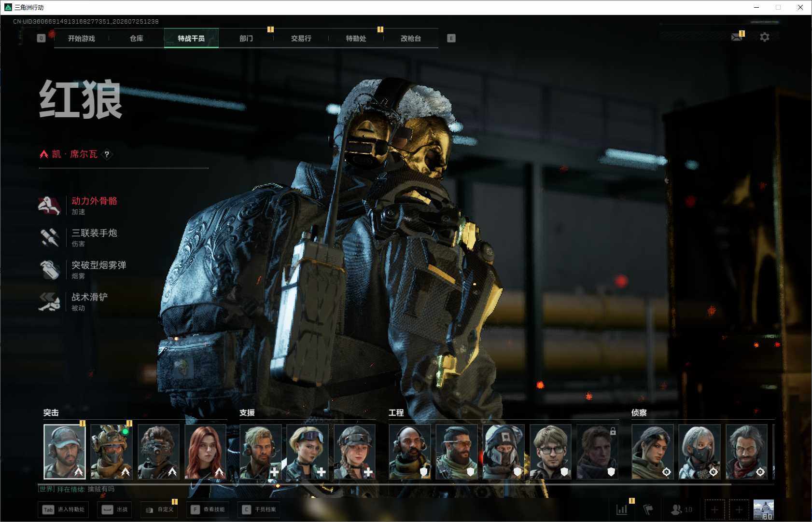Click the 突击 class heading
Viewport: 812px width, 522px height.
[51, 413]
